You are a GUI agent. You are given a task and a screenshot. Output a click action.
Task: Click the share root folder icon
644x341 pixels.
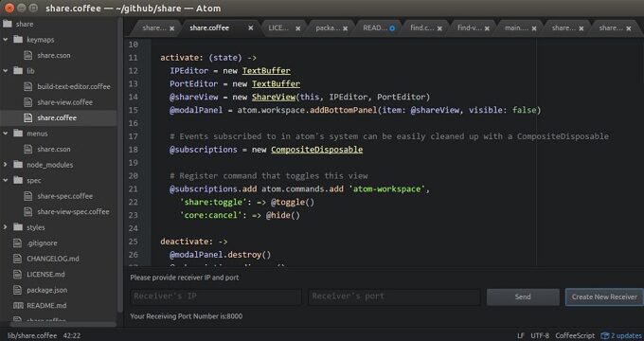8,24
